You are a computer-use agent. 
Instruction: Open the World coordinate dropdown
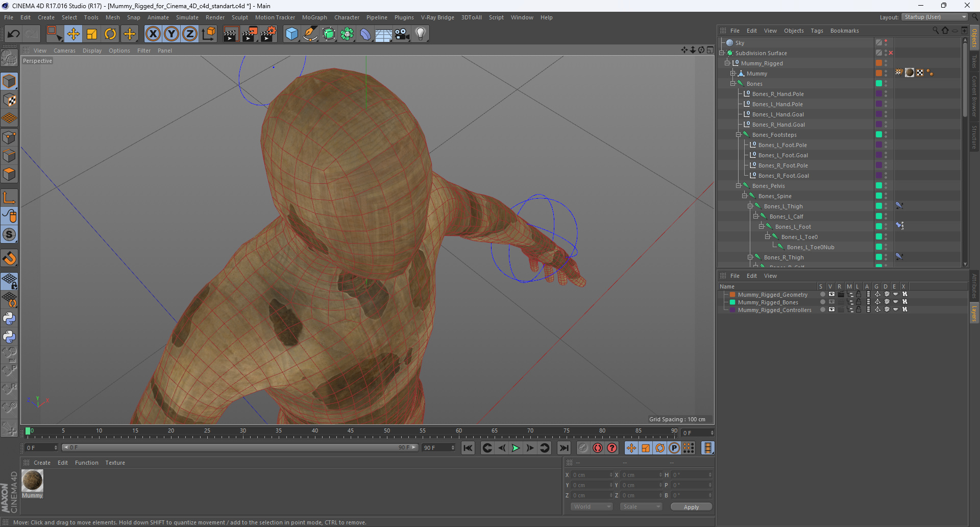click(592, 507)
